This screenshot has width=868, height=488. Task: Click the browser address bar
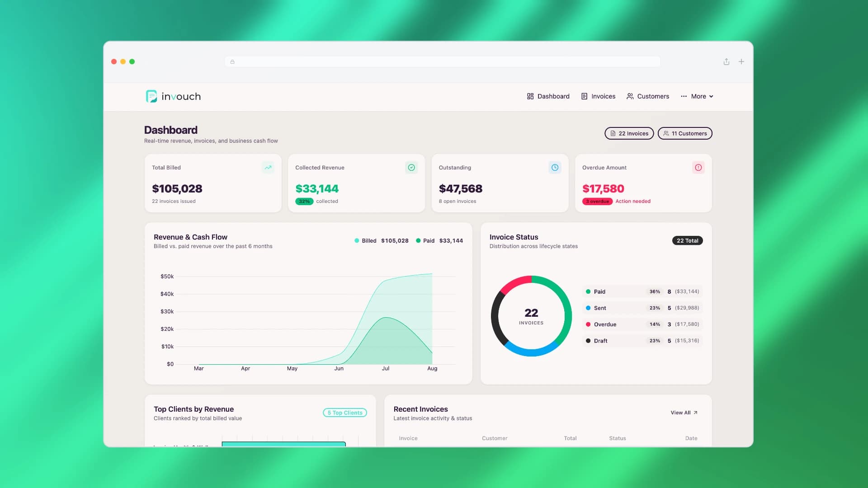[x=443, y=61]
